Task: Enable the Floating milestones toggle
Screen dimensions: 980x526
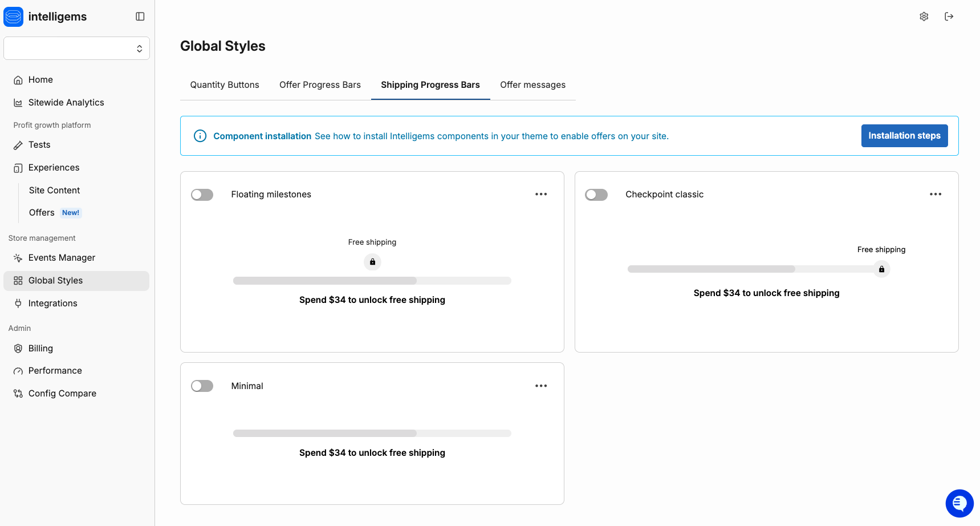Action: point(202,195)
